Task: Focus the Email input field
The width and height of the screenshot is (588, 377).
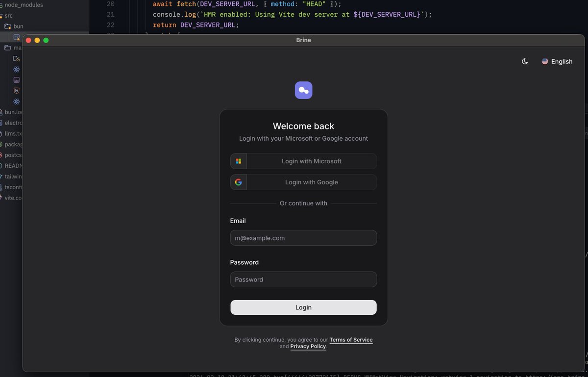Action: pyautogui.click(x=303, y=238)
